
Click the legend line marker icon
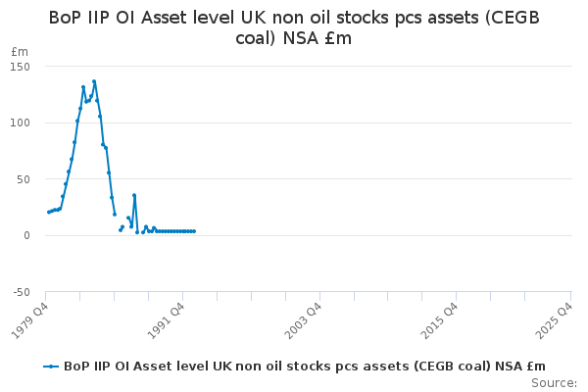52,367
